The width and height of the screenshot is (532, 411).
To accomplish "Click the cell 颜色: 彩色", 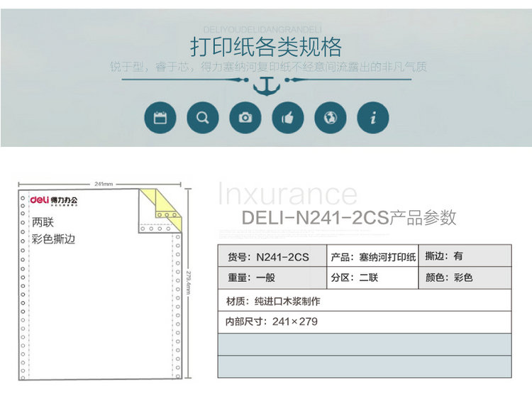I will tap(465, 278).
